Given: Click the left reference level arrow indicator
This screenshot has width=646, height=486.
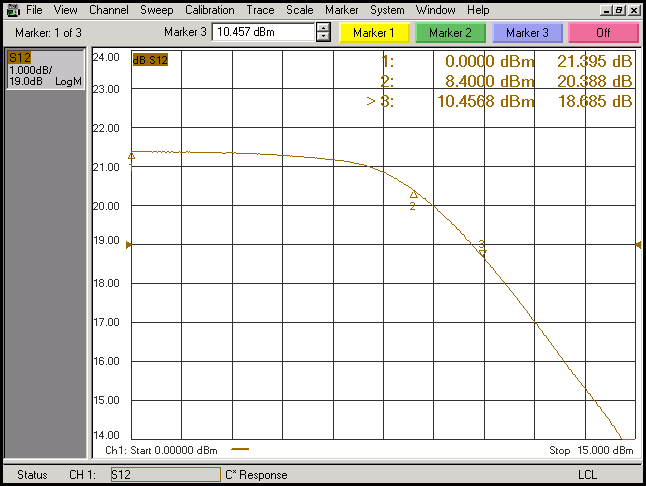Looking at the screenshot, I should coord(128,244).
